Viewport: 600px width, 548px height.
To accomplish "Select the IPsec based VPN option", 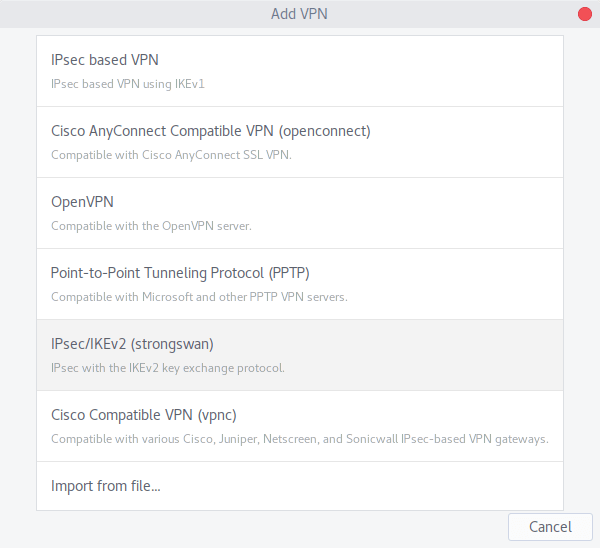I will (x=300, y=71).
